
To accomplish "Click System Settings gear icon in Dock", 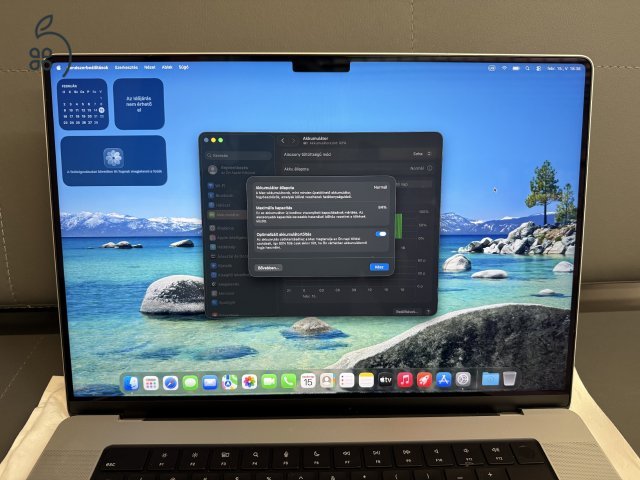I will [463, 379].
